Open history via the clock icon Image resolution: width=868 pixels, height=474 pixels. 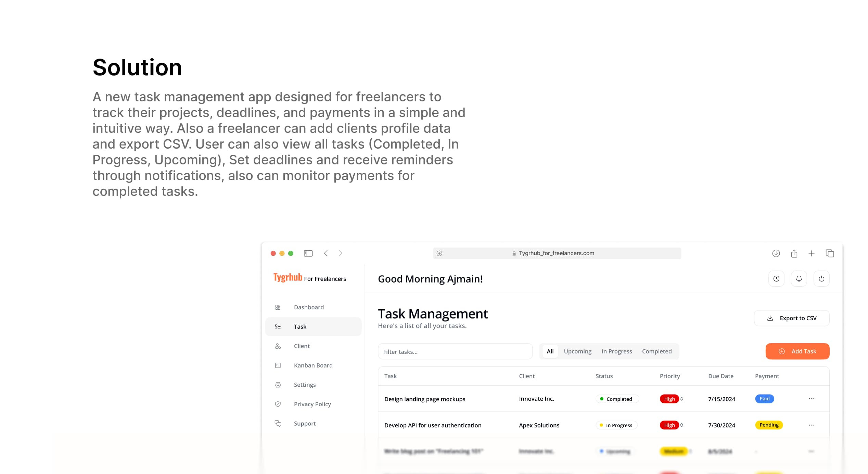pos(776,278)
